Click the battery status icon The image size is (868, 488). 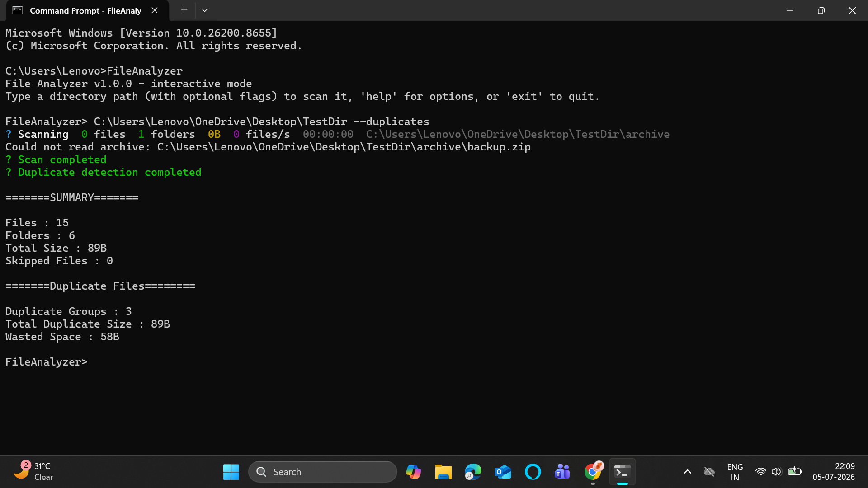[794, 472]
